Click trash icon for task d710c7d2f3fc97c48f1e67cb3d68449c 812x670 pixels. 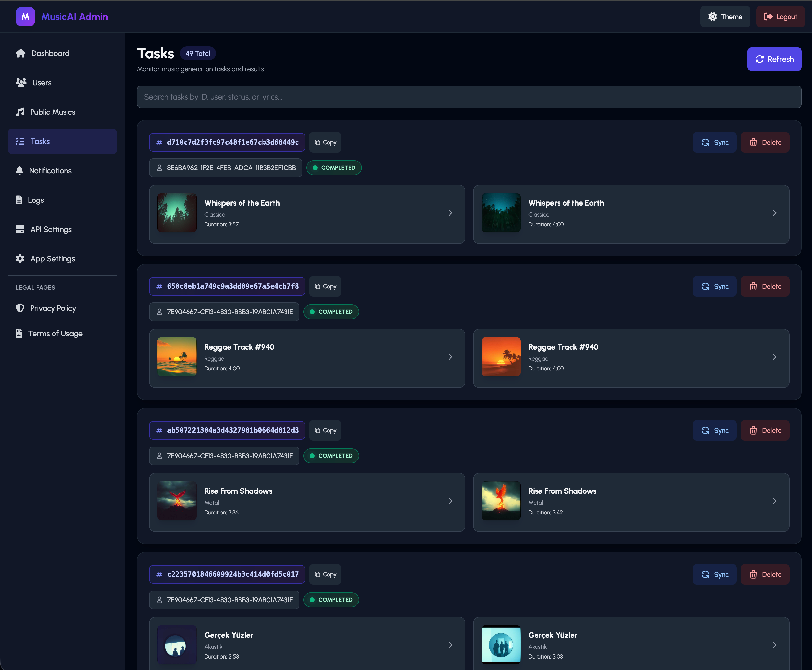(753, 142)
